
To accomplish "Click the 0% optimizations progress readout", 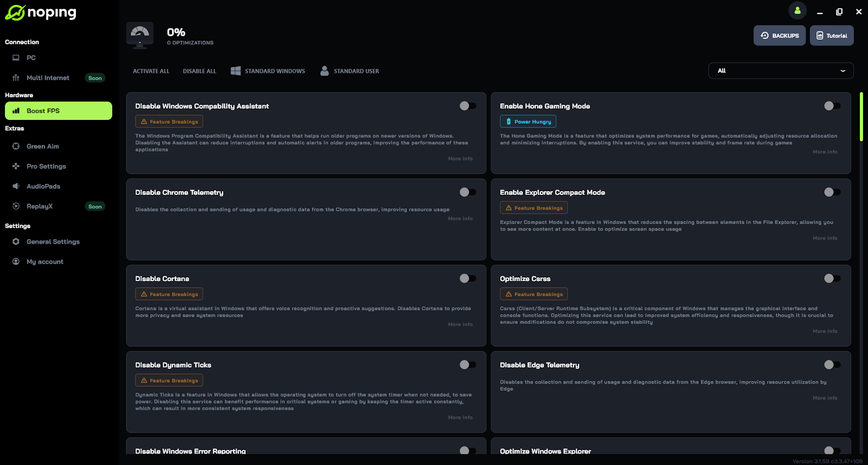I will (x=190, y=36).
